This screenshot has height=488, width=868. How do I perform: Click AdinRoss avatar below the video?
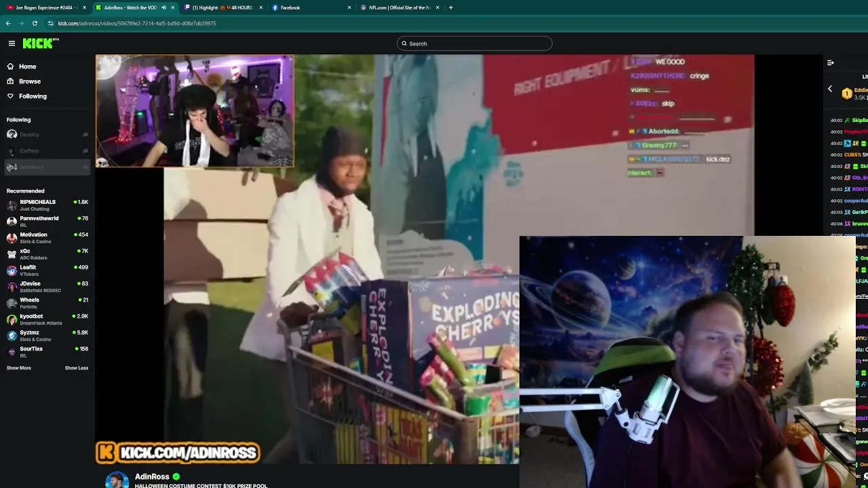pyautogui.click(x=117, y=480)
